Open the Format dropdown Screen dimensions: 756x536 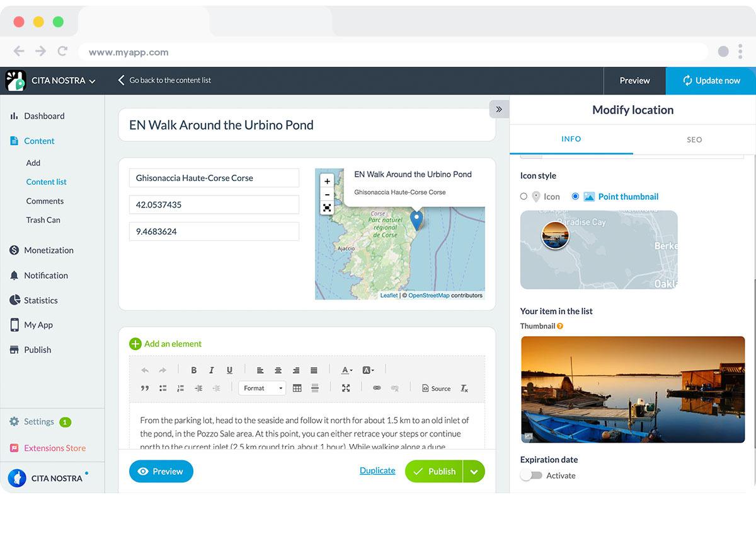(262, 388)
